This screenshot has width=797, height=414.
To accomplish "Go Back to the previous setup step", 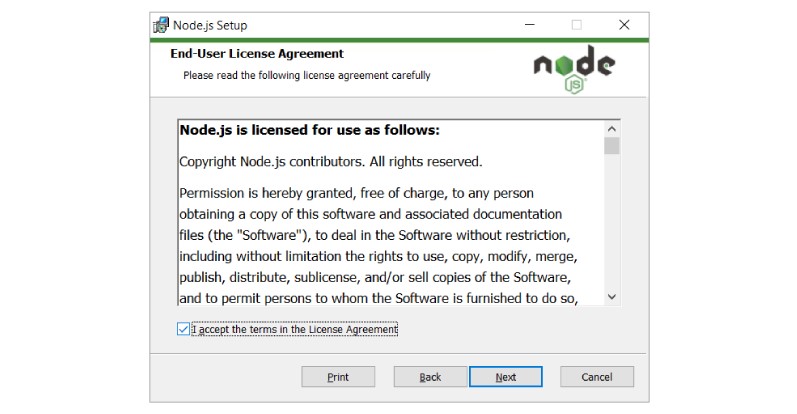I will click(x=430, y=377).
